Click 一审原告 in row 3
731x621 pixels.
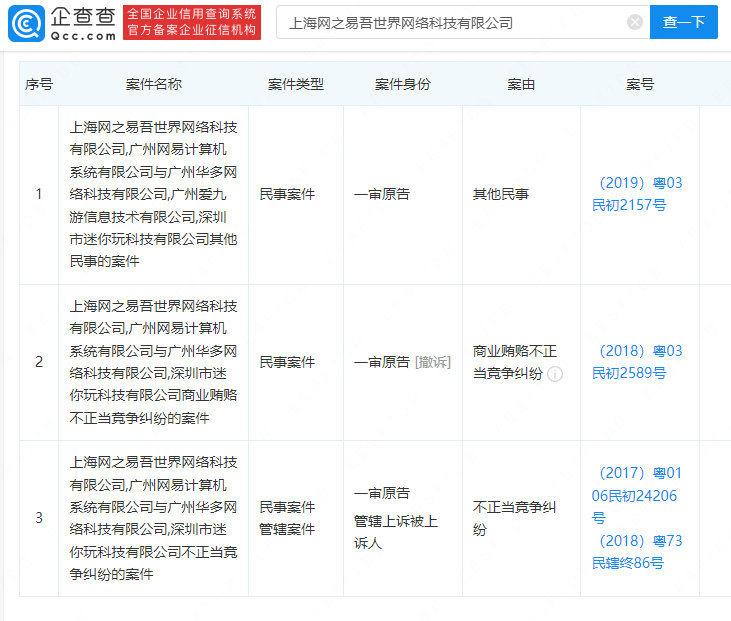(382, 493)
